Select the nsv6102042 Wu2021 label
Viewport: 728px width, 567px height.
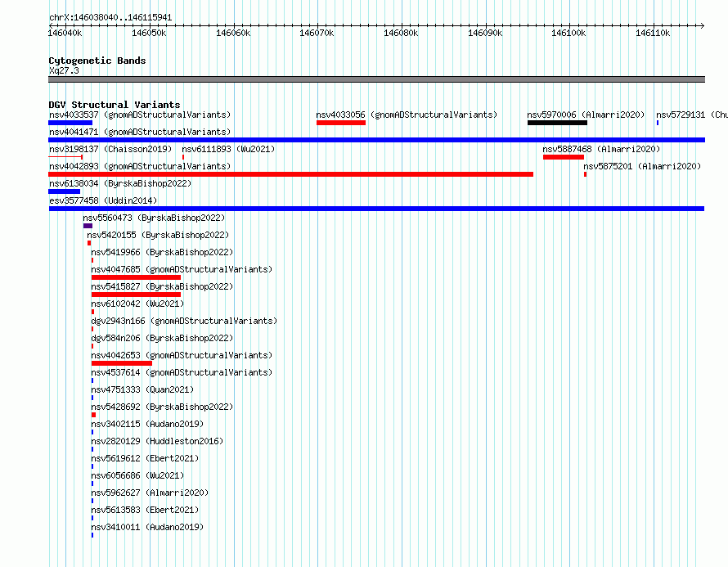point(137,304)
